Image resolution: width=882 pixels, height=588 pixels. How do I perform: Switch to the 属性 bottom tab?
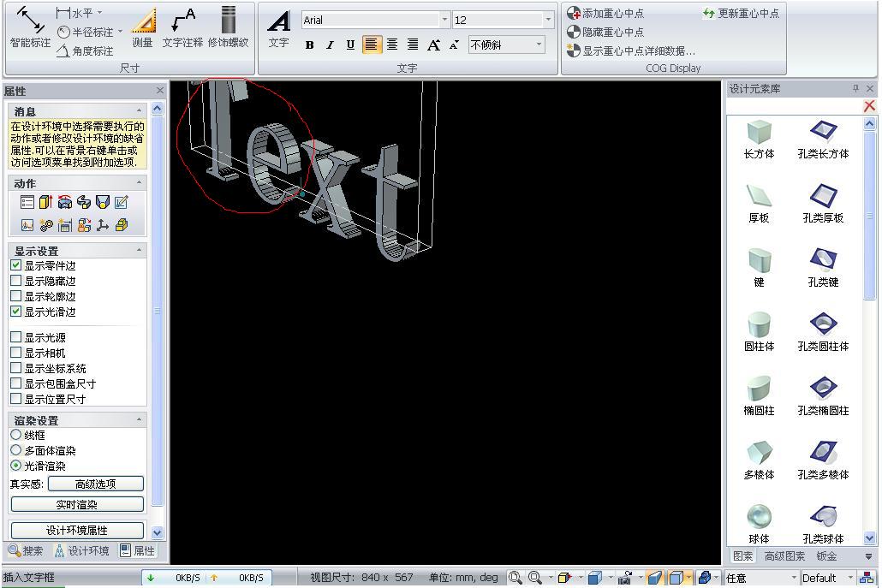coord(137,550)
